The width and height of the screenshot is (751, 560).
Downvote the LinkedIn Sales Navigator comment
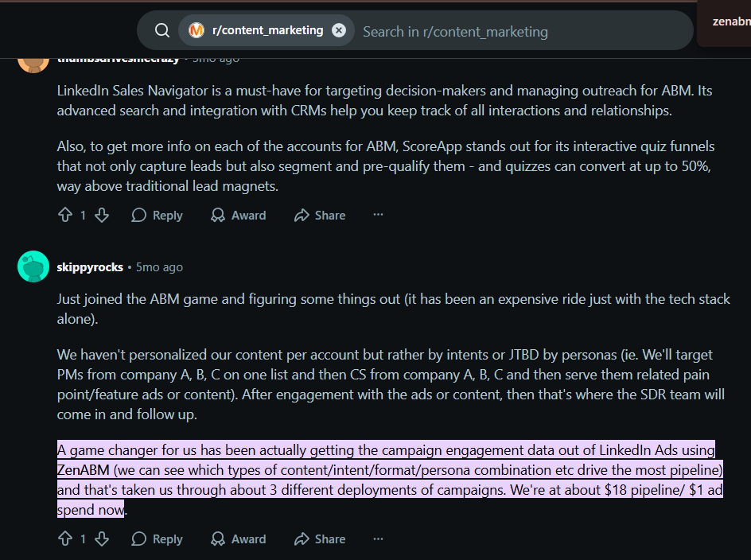point(102,216)
